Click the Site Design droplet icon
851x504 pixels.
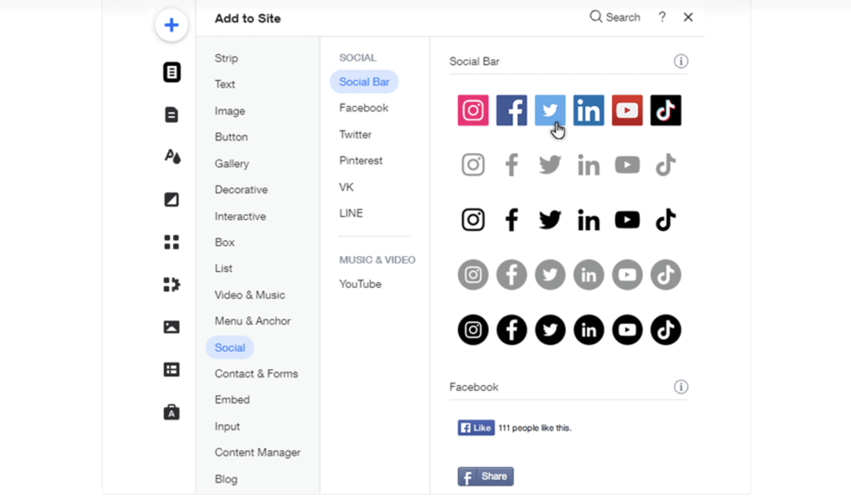click(172, 157)
